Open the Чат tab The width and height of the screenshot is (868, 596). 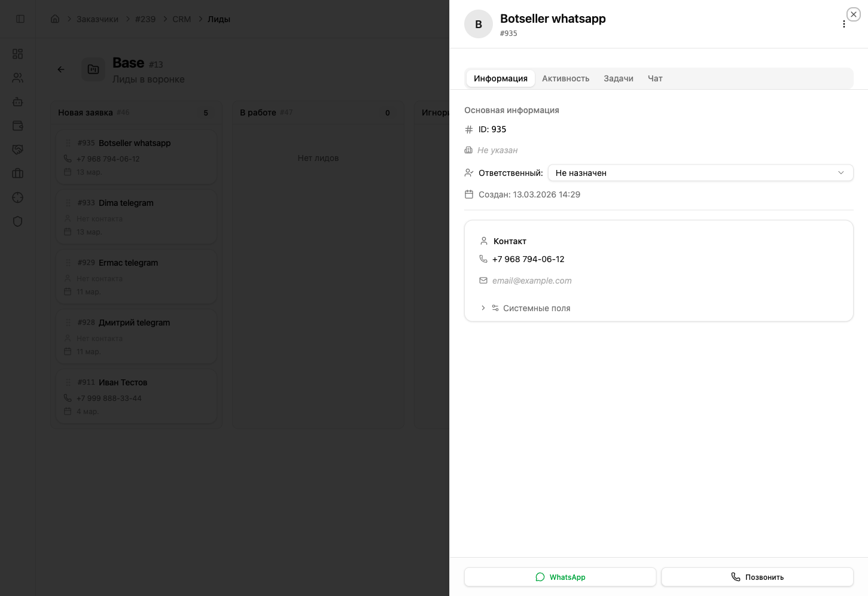point(655,78)
